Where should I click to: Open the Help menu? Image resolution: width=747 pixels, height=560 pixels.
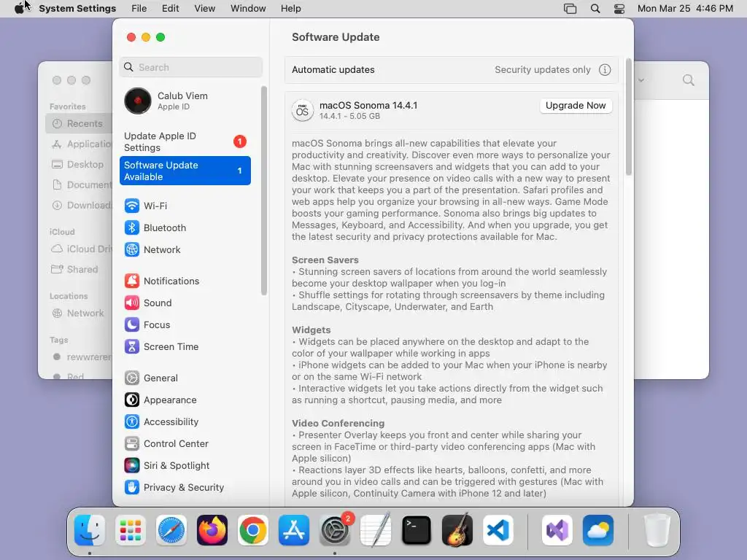(290, 9)
